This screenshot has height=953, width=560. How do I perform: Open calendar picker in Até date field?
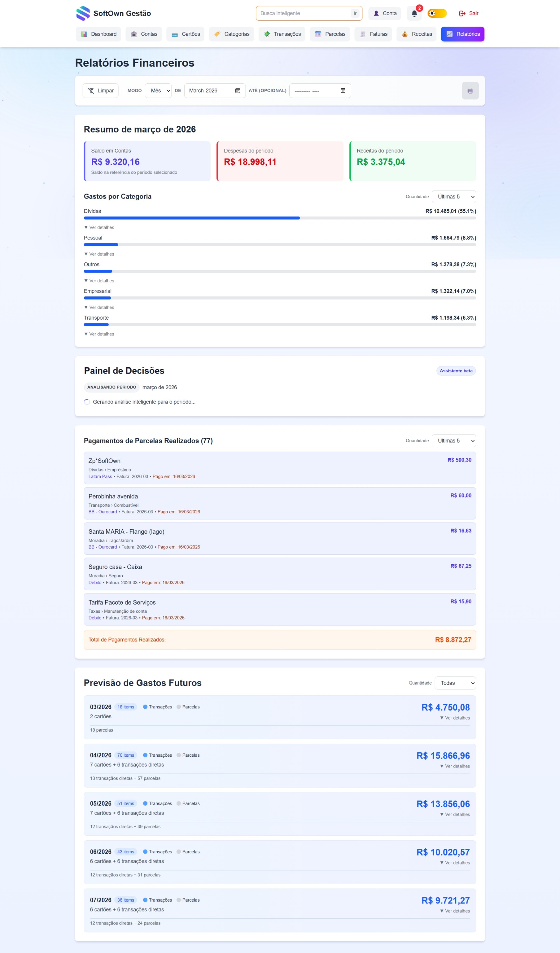343,91
